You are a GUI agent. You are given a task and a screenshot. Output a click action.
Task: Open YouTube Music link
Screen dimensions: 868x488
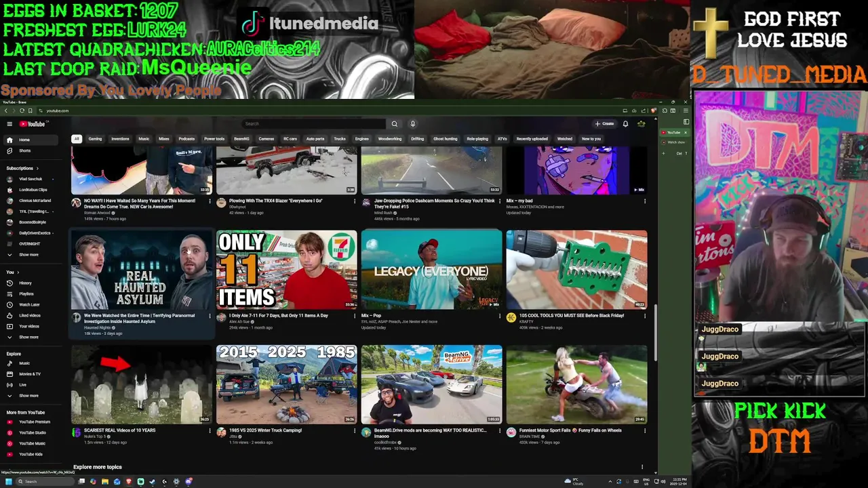coord(32,443)
